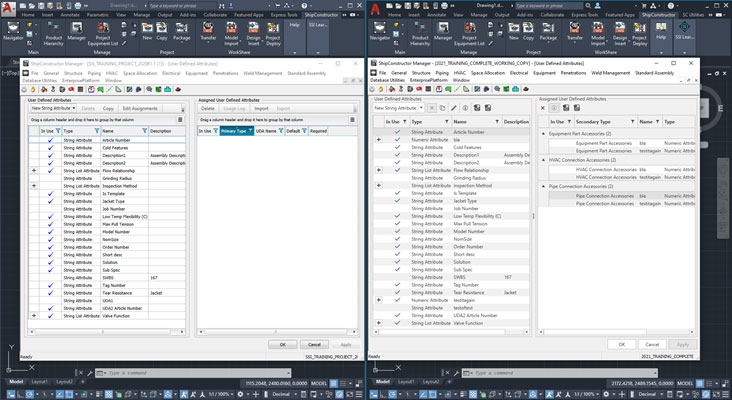
Task: Expand Valve Function row in left Manager
Action: point(34,316)
